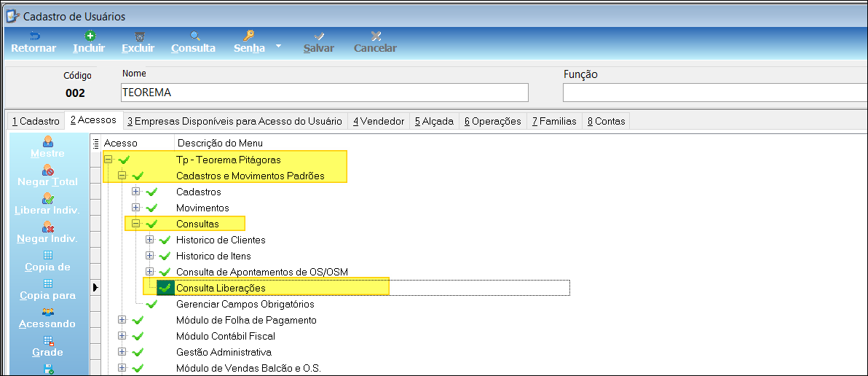Expand Módulo de Folha de Pagamento node
Image resolution: width=868 pixels, height=376 pixels.
click(122, 320)
